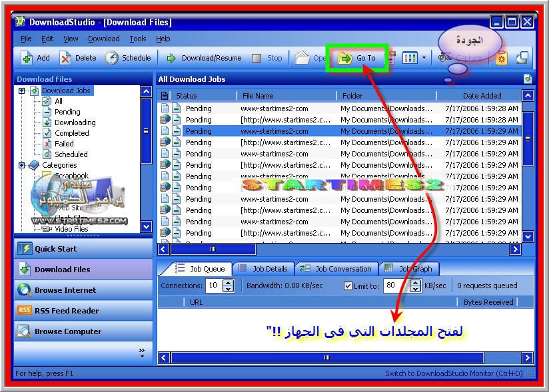The height and width of the screenshot is (392, 549).
Task: Click the URL column header in queue
Action: (320, 302)
